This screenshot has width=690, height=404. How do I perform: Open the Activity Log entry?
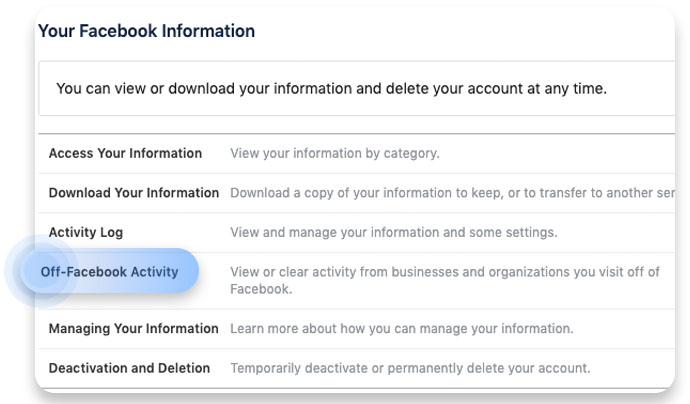[86, 232]
